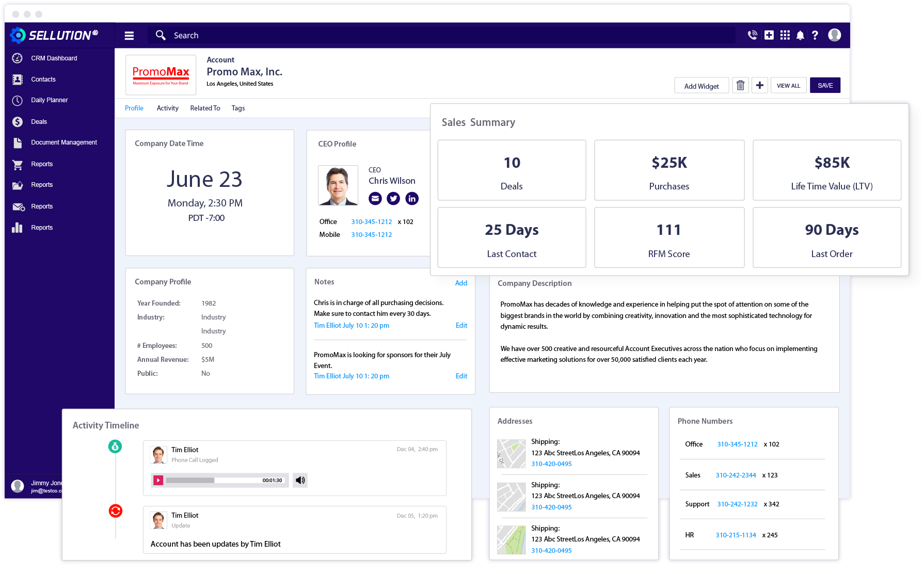Click the Add Widget button
Viewport: 924px width, 574px height.
(702, 86)
